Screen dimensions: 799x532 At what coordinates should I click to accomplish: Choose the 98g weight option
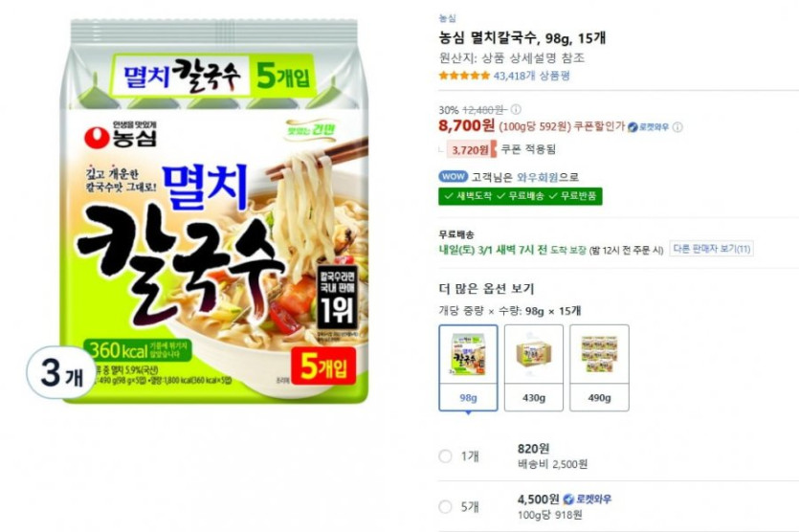(x=468, y=367)
